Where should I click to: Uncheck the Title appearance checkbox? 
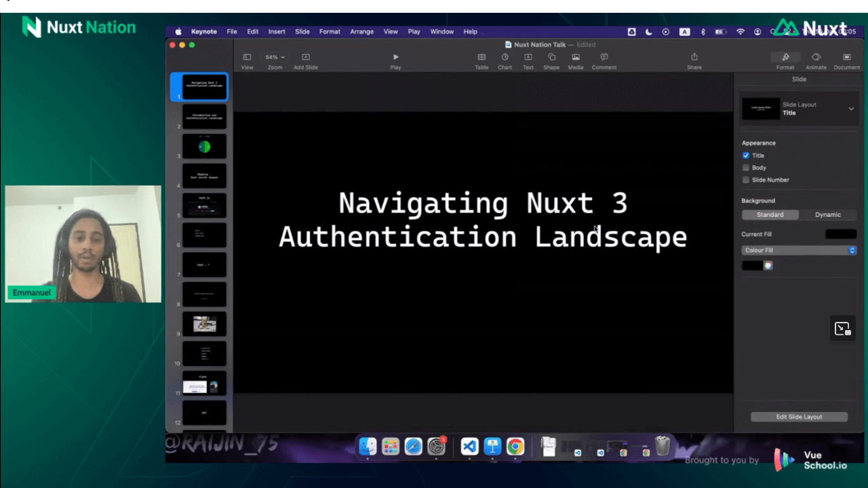746,155
